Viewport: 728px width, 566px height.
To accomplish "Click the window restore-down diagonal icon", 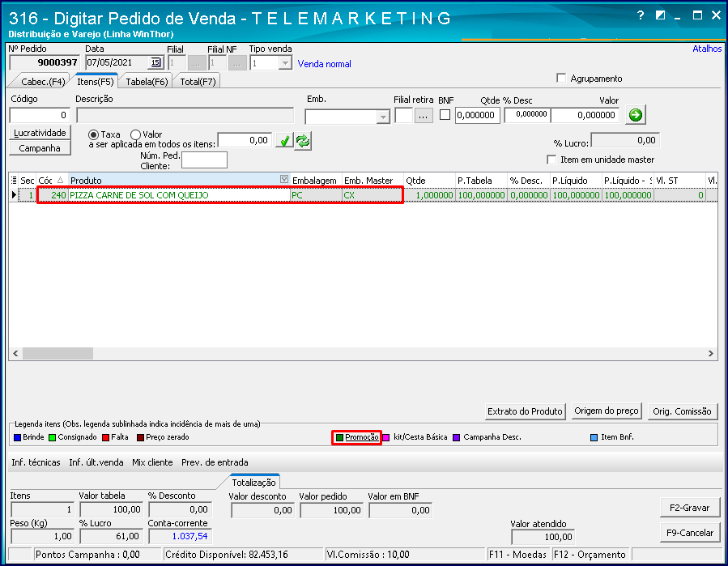I will tap(660, 15).
